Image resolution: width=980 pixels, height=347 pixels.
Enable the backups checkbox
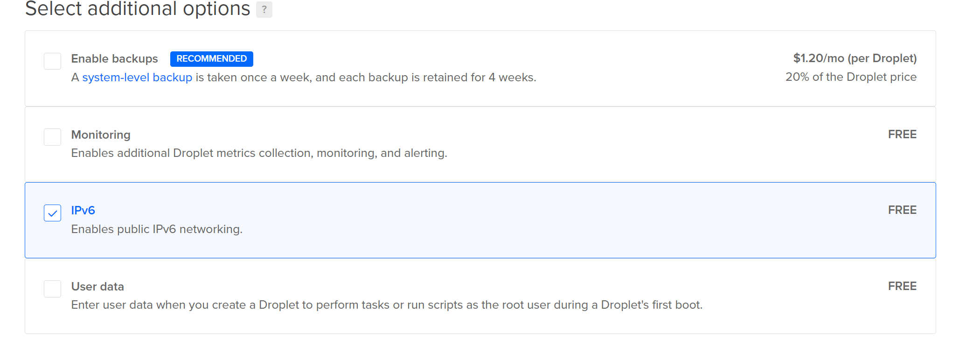coord(52,61)
